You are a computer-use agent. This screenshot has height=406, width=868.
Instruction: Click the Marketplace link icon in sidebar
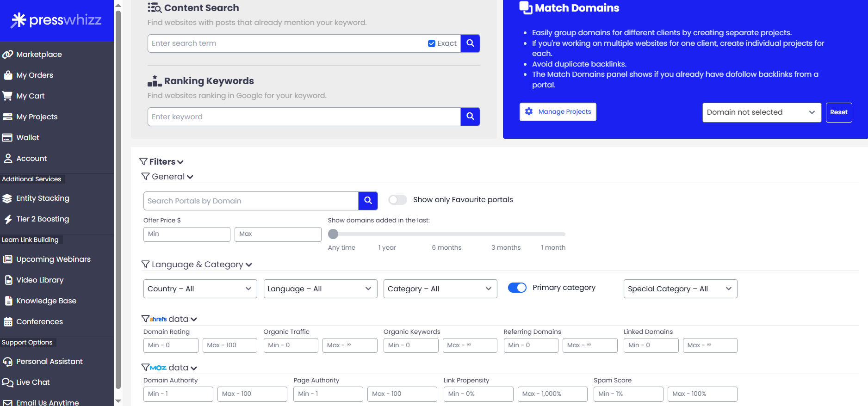[7, 54]
